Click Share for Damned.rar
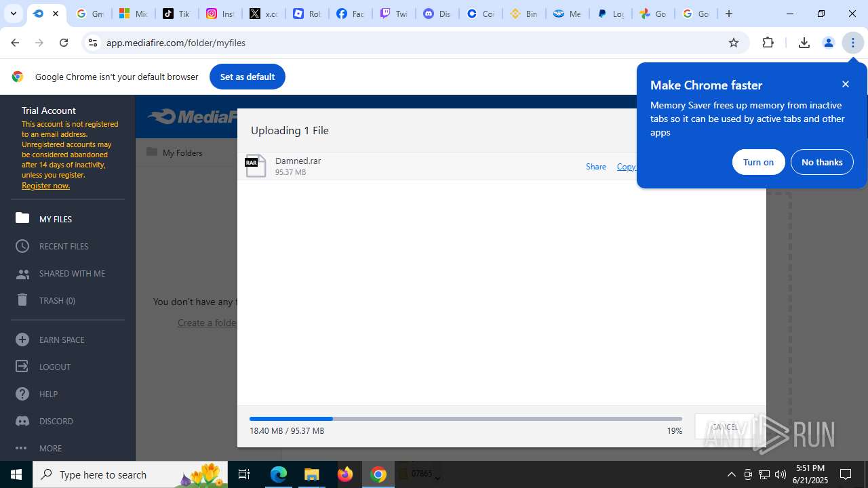This screenshot has width=868, height=488. tap(596, 167)
